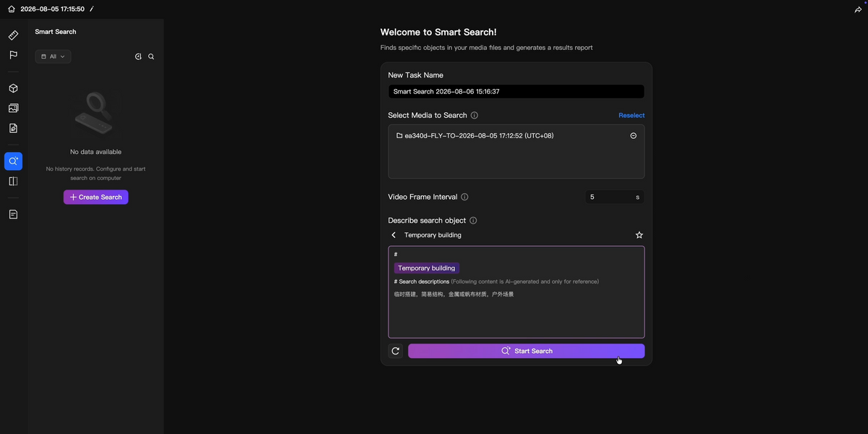Go to the home icon
Screen dimensions: 868x434
pyautogui.click(x=11, y=9)
